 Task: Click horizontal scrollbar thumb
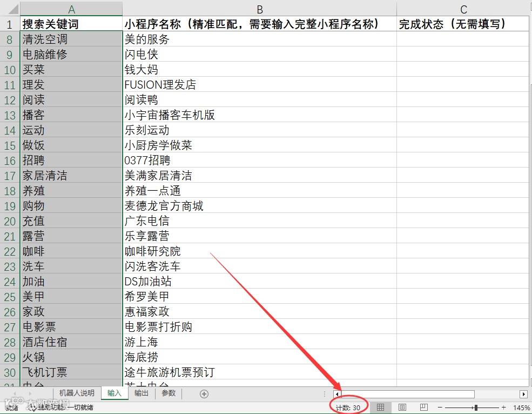(408, 394)
